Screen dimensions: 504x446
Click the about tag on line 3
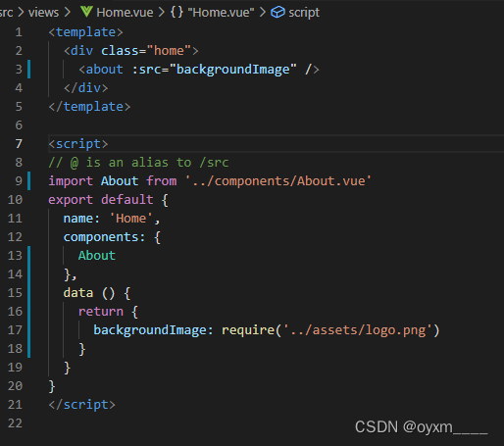[x=105, y=70]
